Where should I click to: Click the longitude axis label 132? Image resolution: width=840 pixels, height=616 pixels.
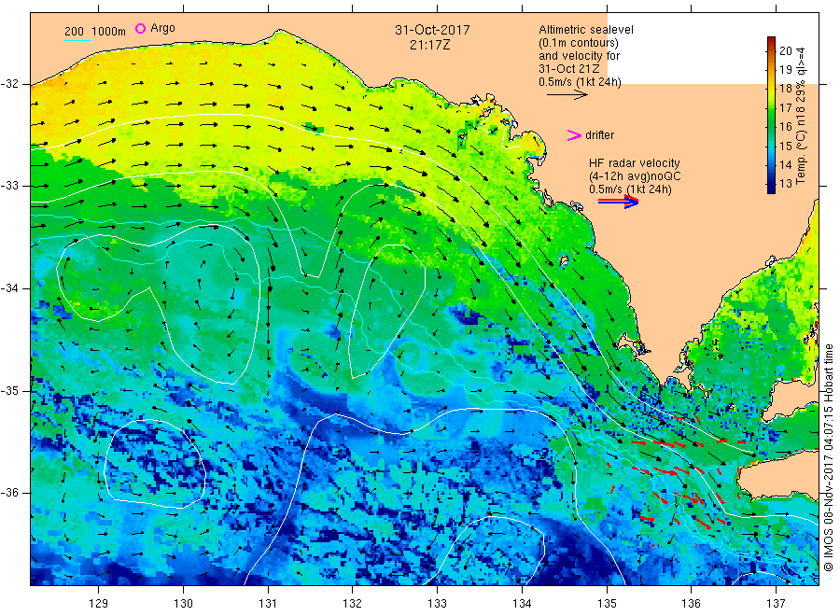(353, 604)
